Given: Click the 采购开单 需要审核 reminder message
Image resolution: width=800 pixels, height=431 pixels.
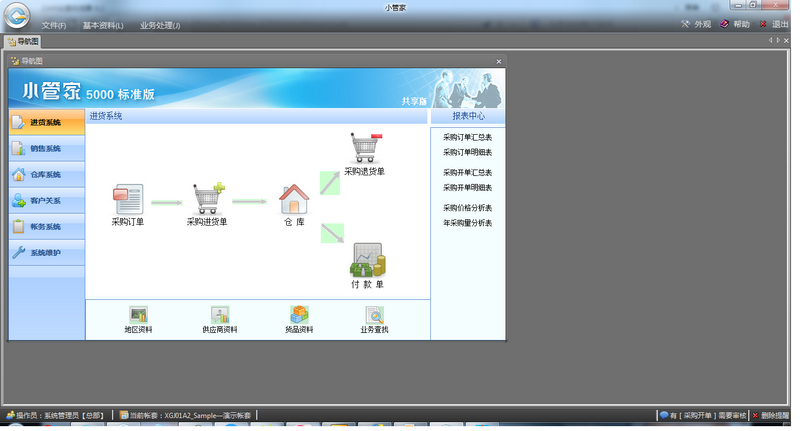Looking at the screenshot, I should [x=703, y=416].
